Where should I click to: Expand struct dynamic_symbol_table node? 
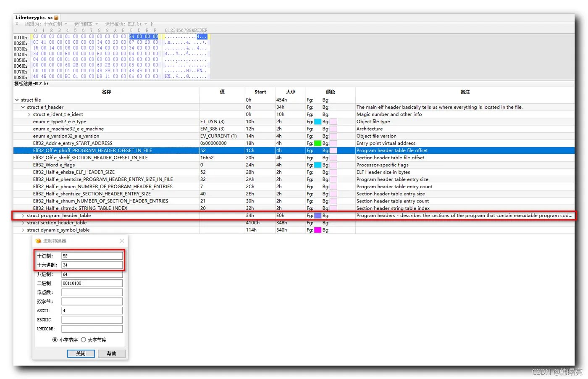(x=23, y=230)
